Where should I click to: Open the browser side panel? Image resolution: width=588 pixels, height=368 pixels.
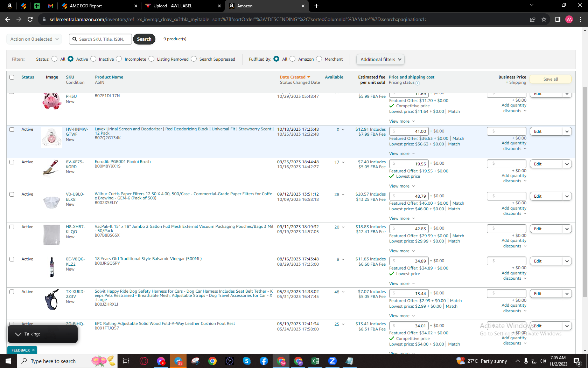point(558,19)
